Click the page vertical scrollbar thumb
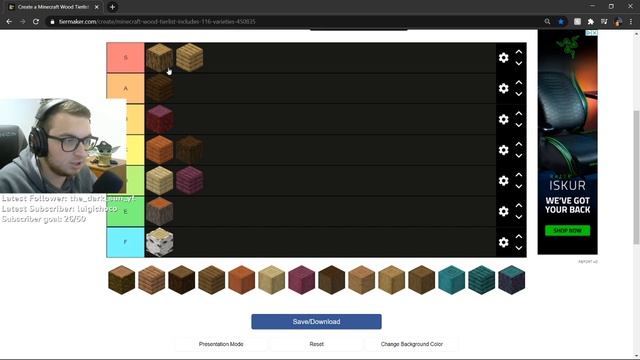 click(x=636, y=177)
